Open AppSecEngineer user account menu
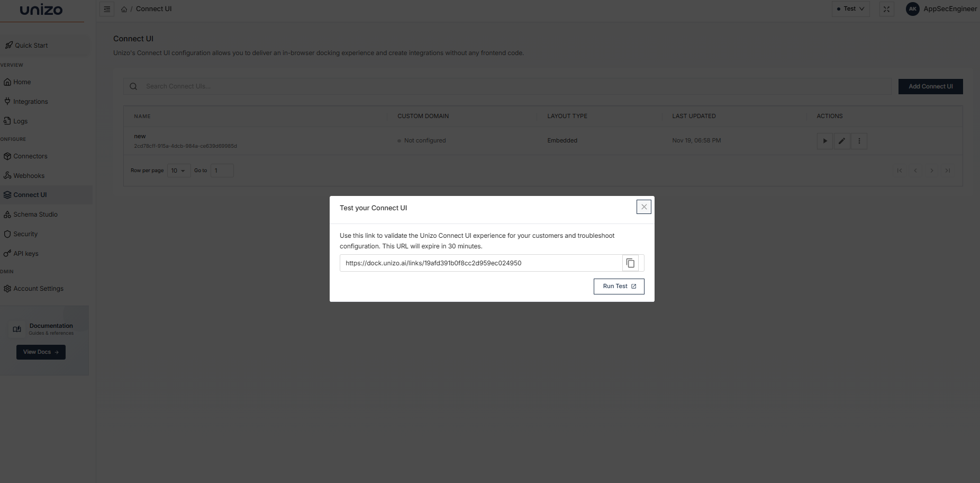 [x=942, y=9]
